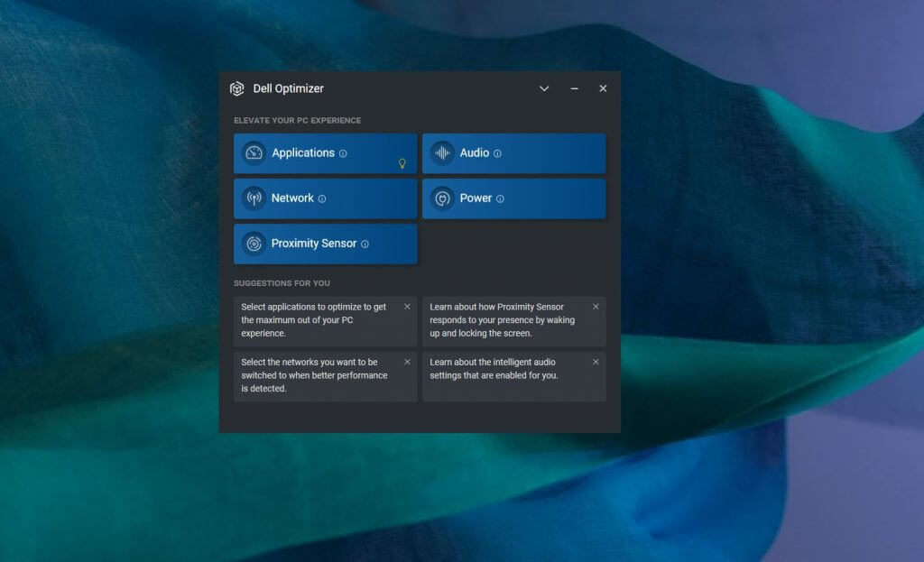Open suggestion 'Select the networks you want'

pyautogui.click(x=325, y=376)
